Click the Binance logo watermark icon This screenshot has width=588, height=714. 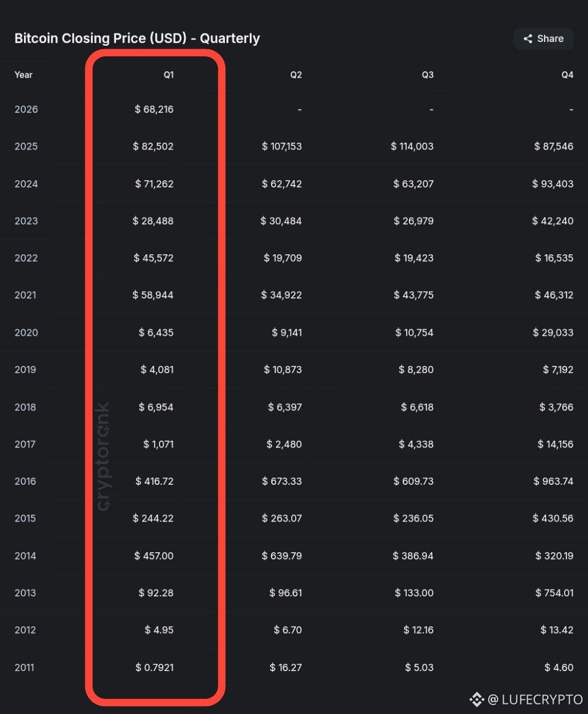pyautogui.click(x=476, y=699)
